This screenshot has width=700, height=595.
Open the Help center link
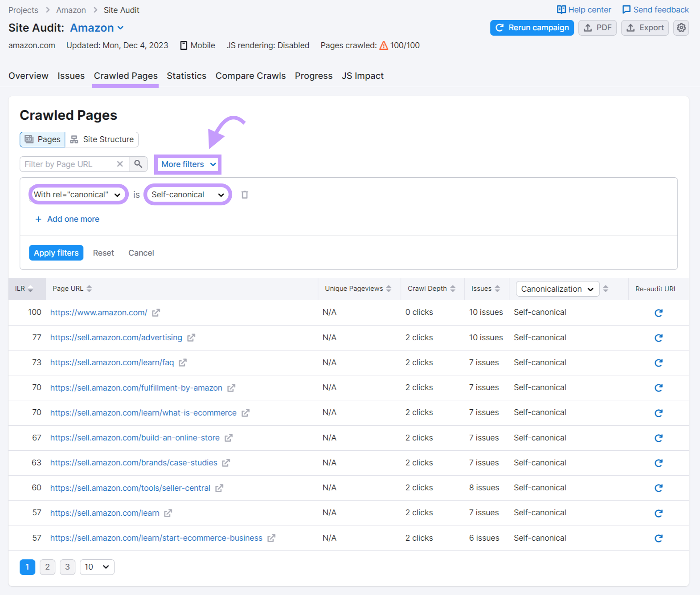584,10
